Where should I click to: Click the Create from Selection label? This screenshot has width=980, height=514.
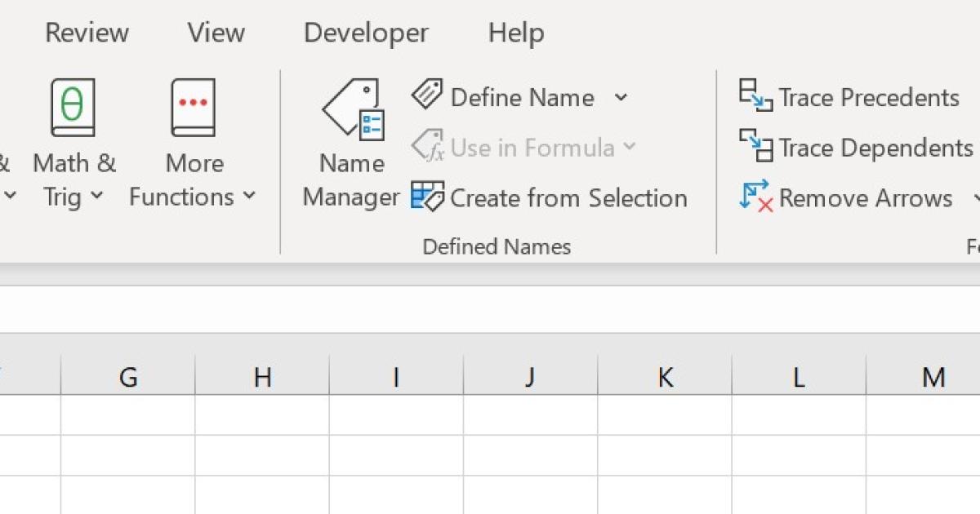[568, 198]
